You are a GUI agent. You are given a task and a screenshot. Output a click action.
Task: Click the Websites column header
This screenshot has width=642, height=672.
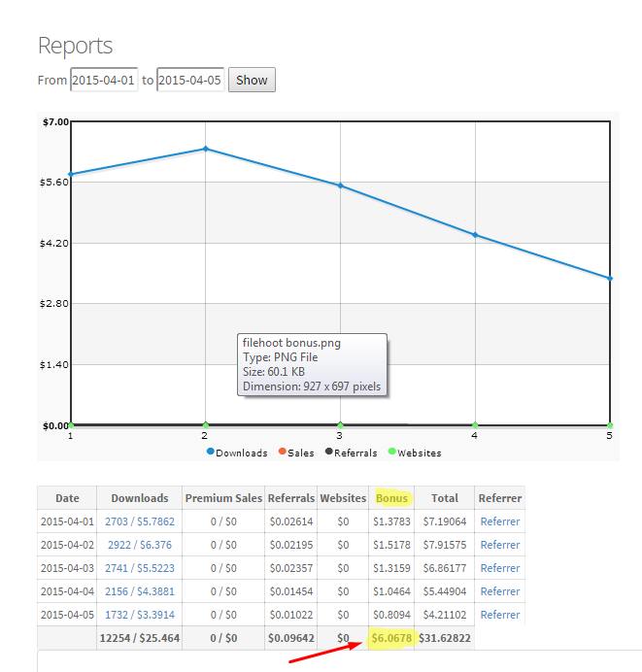point(343,498)
